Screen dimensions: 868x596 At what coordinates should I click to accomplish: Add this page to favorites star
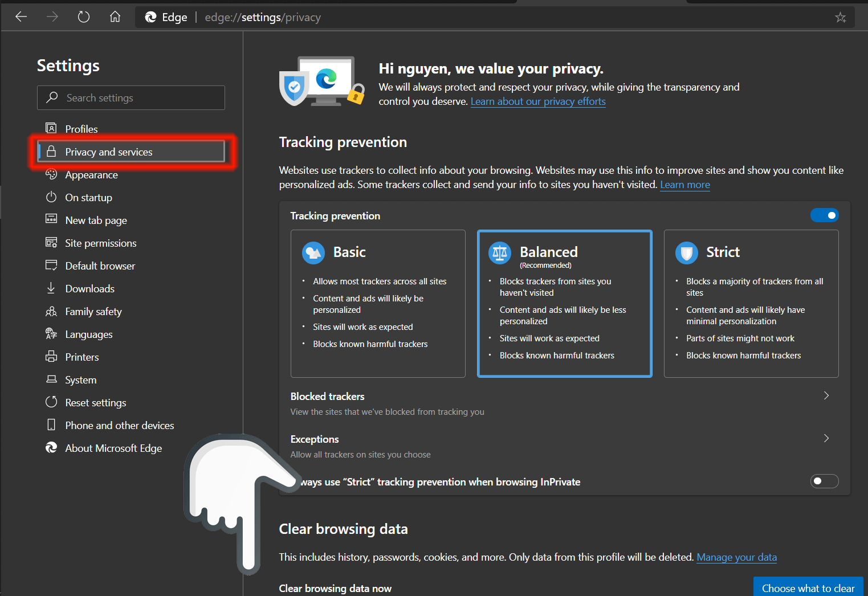coord(841,18)
